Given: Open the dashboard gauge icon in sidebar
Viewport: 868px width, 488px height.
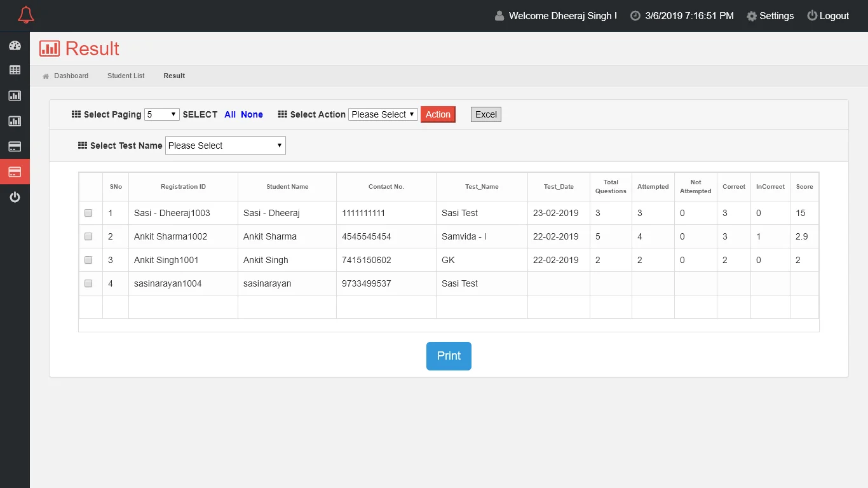Looking at the screenshot, I should pyautogui.click(x=15, y=45).
